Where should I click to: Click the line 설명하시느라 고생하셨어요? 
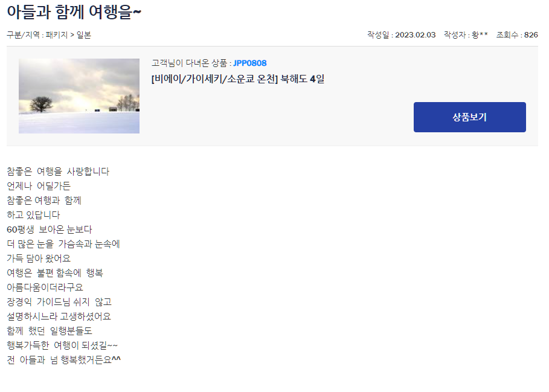pos(59,316)
